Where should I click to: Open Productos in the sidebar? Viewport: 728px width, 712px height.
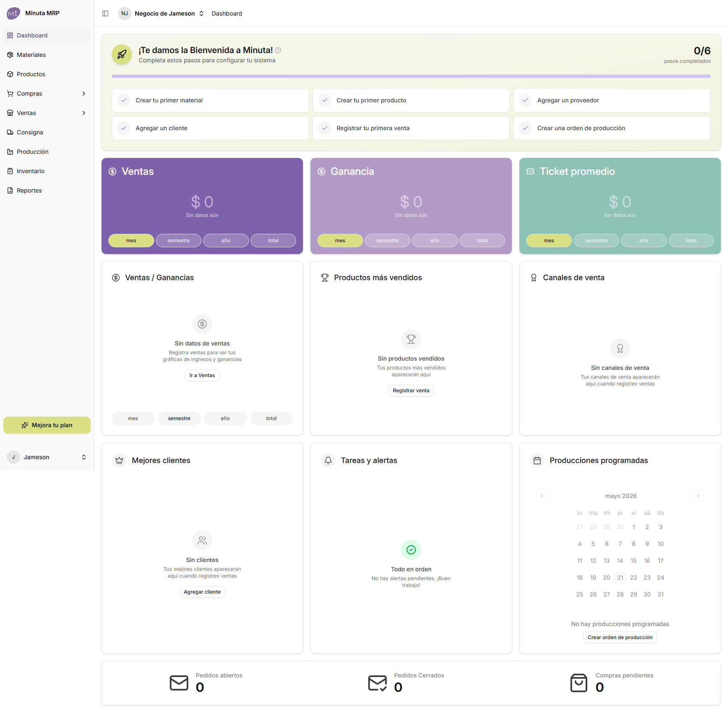(x=47, y=74)
